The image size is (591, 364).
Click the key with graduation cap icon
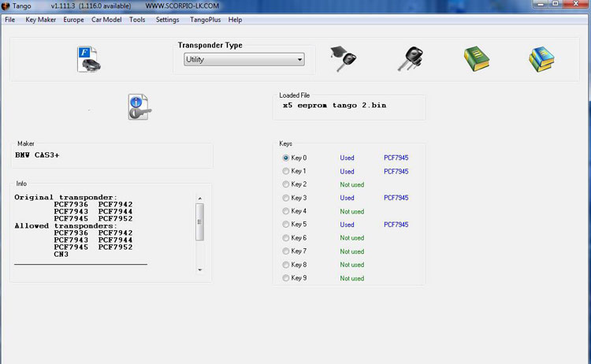point(343,59)
